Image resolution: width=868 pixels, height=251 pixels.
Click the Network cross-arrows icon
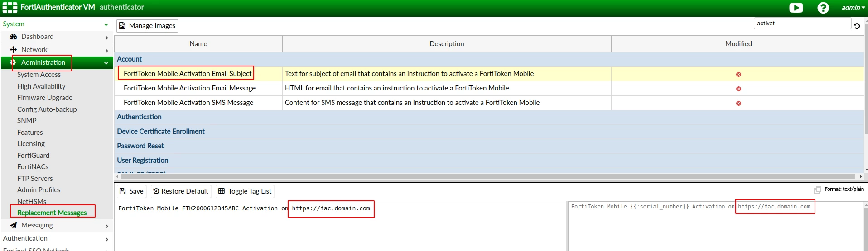click(14, 50)
